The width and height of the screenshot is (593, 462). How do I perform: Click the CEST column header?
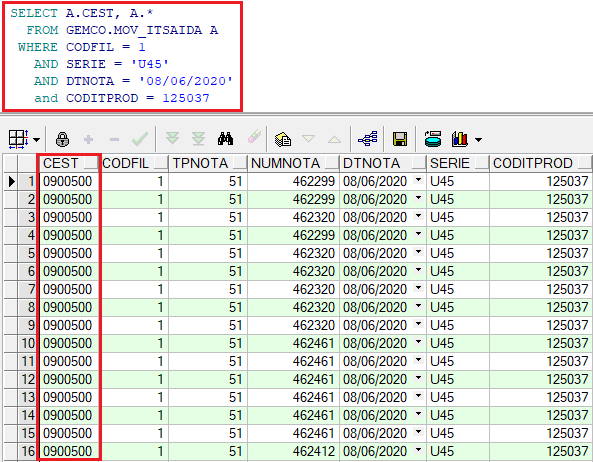tap(69, 163)
